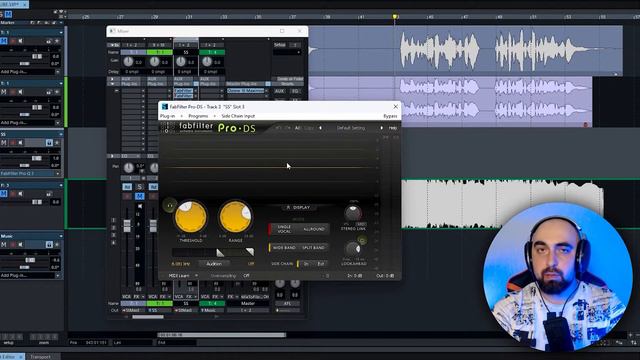The image size is (640, 360).
Task: Click the speaker icon on the Music track
Action: tap(20, 244)
